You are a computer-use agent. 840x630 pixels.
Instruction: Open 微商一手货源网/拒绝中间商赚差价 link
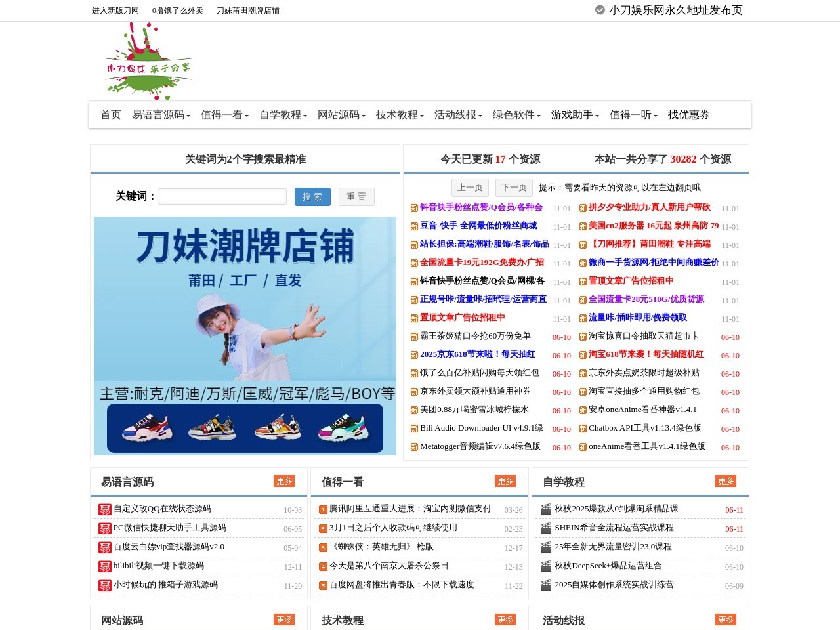coord(654,262)
